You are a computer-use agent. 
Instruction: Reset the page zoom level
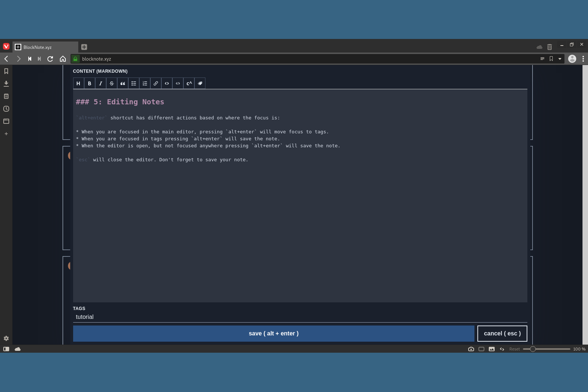[514, 349]
